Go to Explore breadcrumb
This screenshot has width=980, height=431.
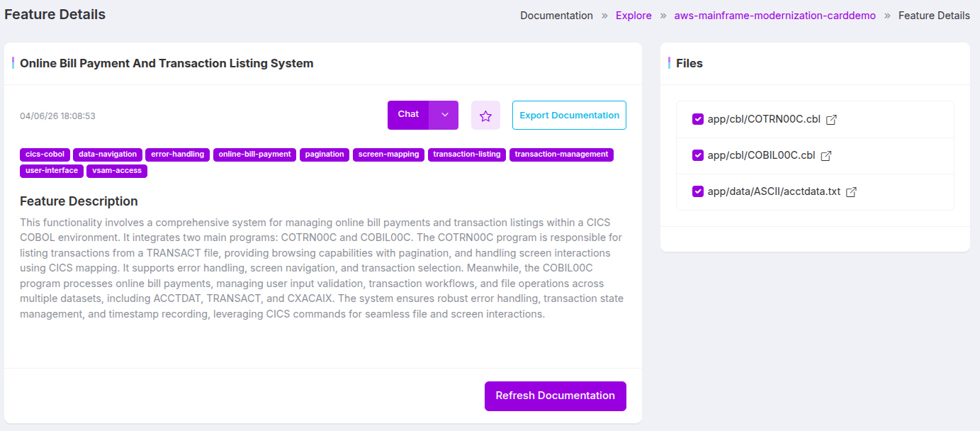tap(633, 16)
